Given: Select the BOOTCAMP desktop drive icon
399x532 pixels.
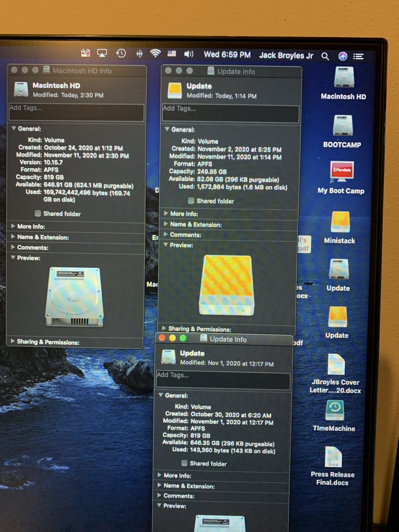Looking at the screenshot, I should tap(343, 126).
